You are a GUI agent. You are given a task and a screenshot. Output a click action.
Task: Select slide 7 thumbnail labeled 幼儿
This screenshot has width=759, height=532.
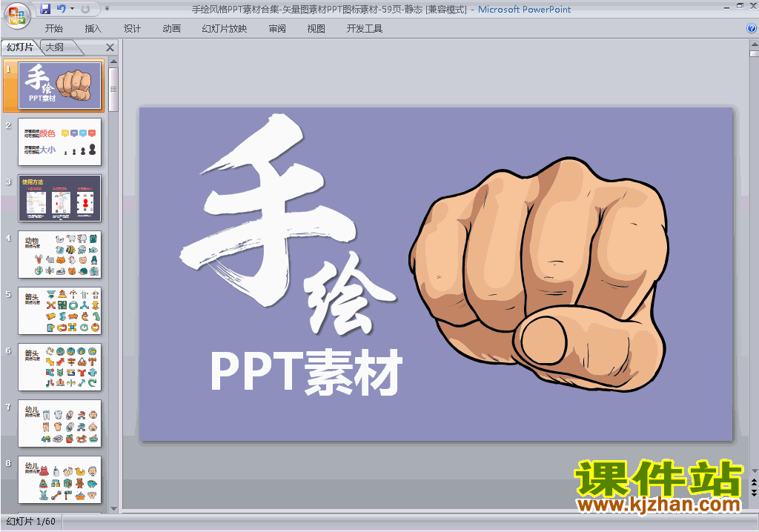click(x=59, y=424)
